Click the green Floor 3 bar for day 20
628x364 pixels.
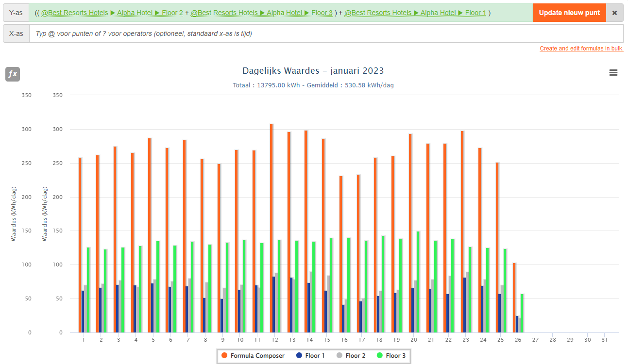click(x=418, y=281)
